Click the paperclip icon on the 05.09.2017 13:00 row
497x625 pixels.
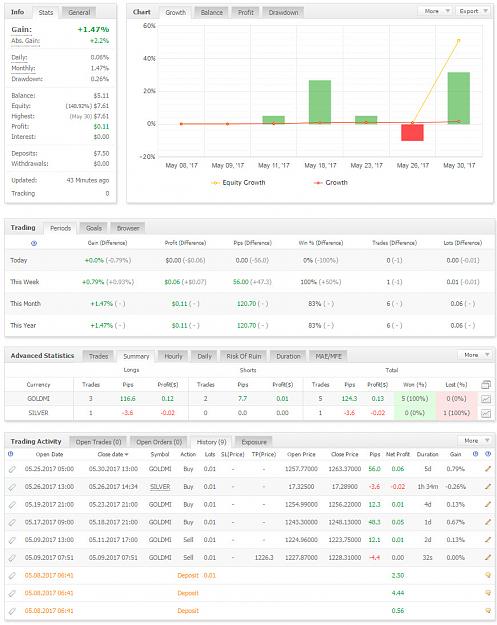coord(12,540)
